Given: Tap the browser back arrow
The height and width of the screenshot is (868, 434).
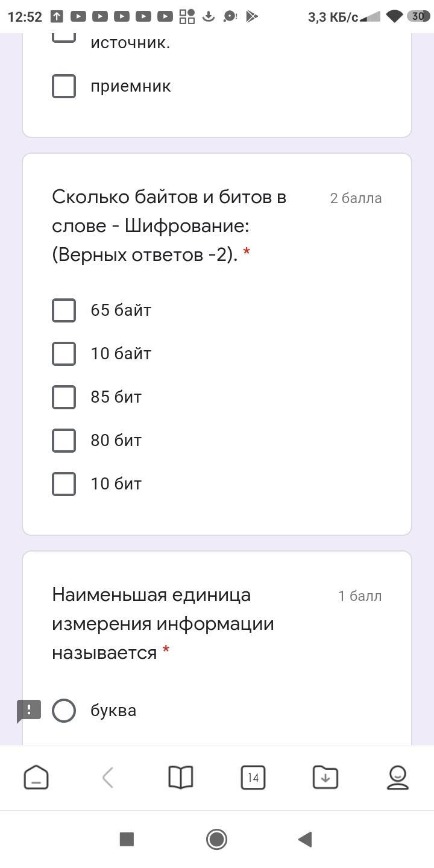Looking at the screenshot, I should [108, 778].
